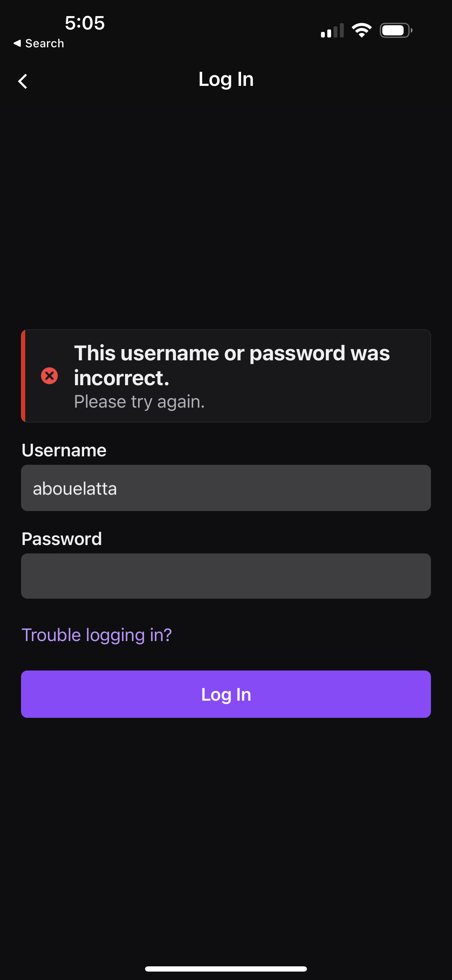This screenshot has height=980, width=452.
Task: Tap the empty Password input box
Action: click(226, 576)
